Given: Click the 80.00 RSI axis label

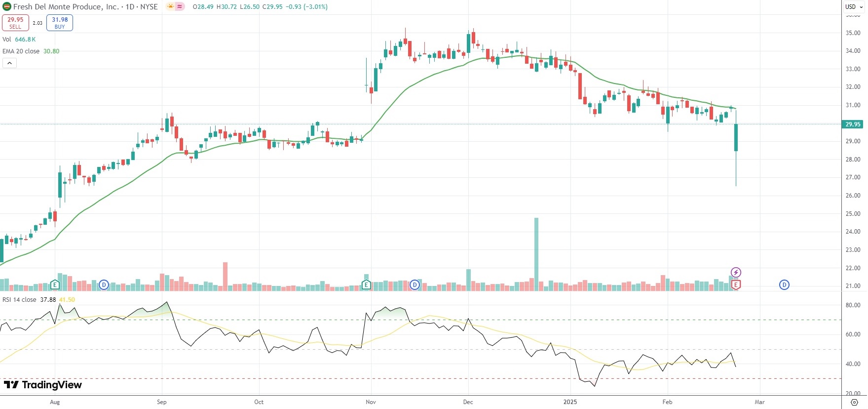Looking at the screenshot, I should [853, 305].
